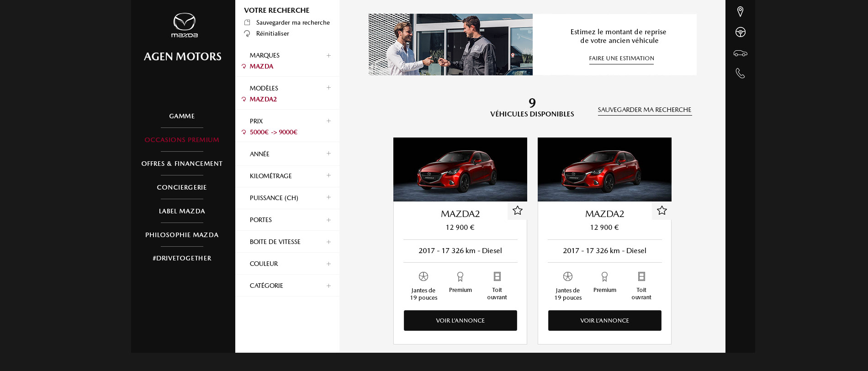
Task: Click the phone contact icon
Action: 740,73
